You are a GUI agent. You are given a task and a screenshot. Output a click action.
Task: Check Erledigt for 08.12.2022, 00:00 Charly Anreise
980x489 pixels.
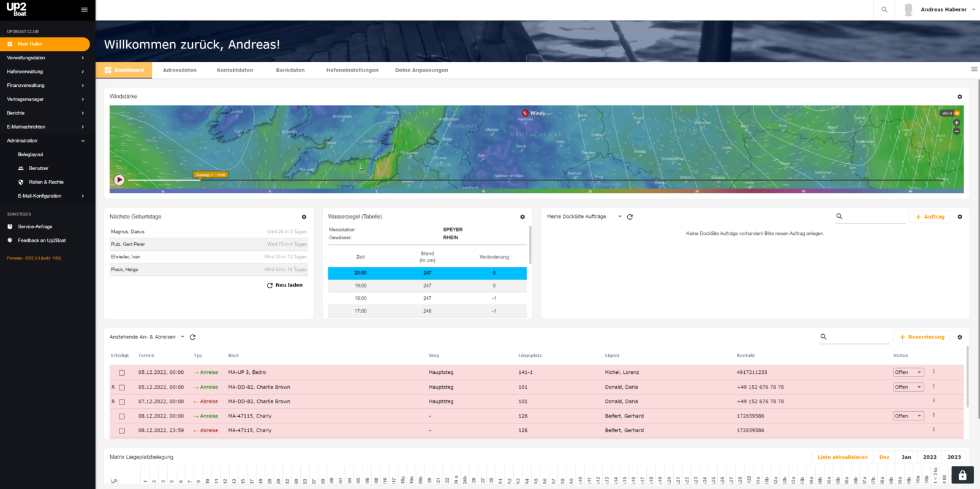point(122,416)
